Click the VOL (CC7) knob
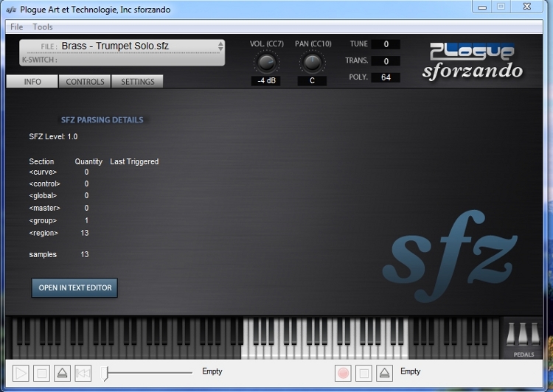Image resolution: width=553 pixels, height=392 pixels. coord(267,63)
